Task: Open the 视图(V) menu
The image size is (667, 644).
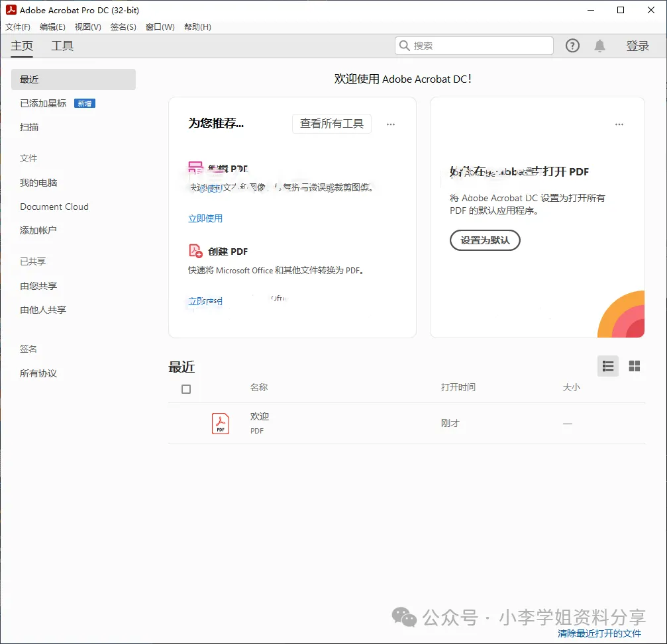Action: tap(87, 26)
